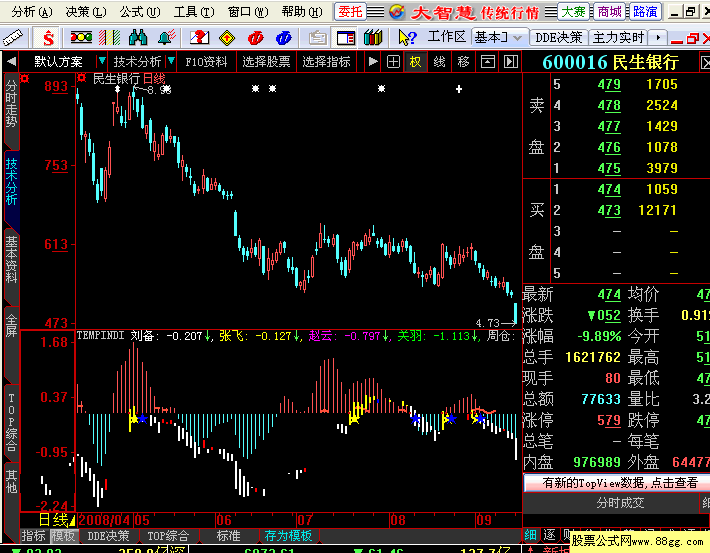Click the yellow diamond toolbar icon
Image resolution: width=710 pixels, height=553 pixels.
(227, 38)
